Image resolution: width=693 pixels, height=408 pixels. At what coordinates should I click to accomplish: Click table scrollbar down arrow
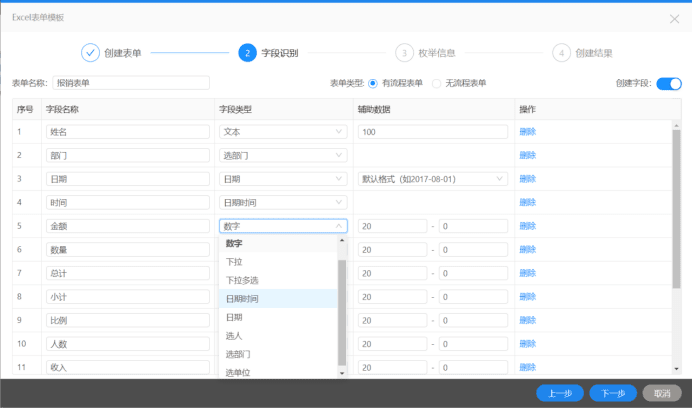point(676,369)
